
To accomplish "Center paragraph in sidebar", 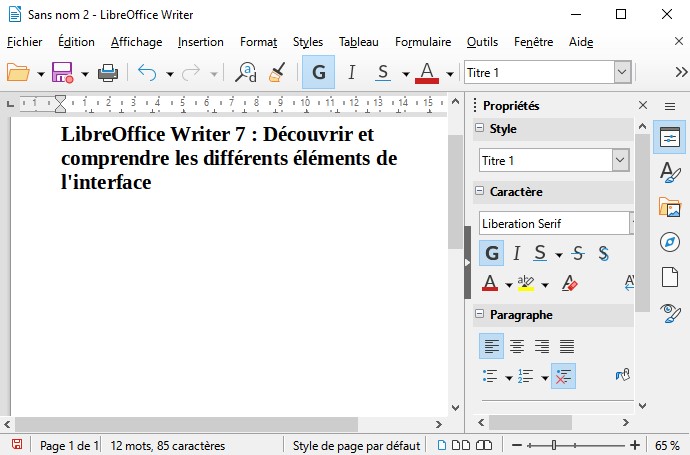I will click(x=517, y=346).
